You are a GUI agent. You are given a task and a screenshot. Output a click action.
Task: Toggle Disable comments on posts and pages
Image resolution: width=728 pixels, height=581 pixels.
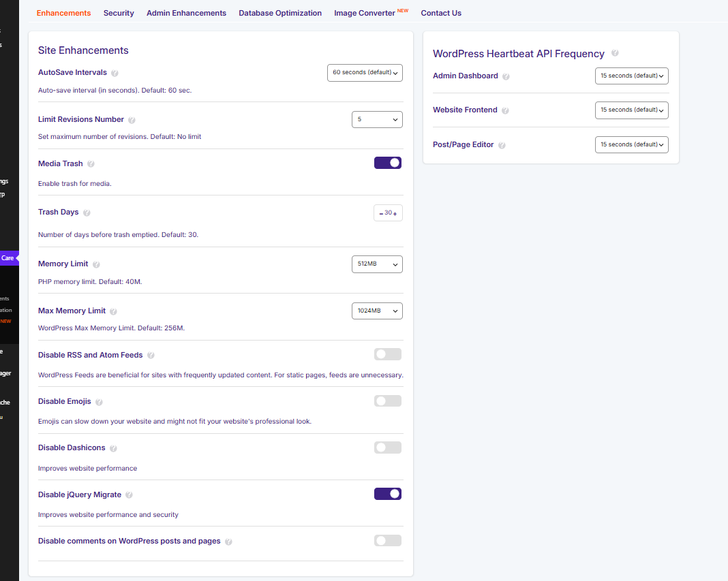(x=388, y=540)
